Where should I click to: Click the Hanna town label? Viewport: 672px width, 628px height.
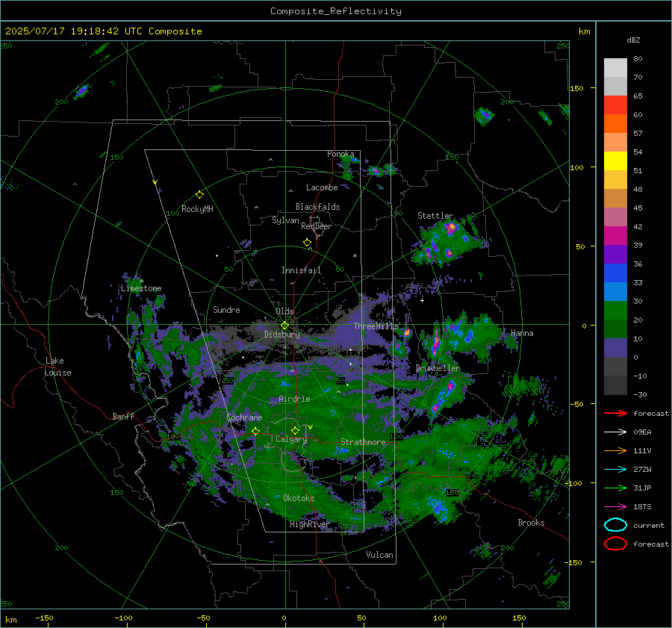522,333
